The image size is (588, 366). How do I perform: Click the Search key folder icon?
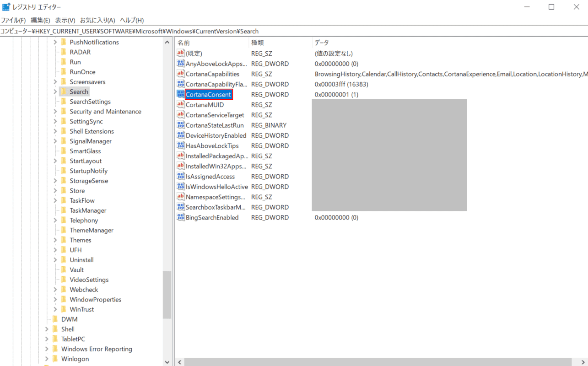click(64, 91)
